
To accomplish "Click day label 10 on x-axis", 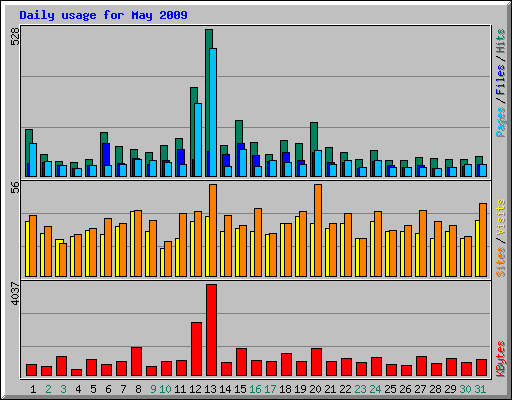I will [165, 389].
